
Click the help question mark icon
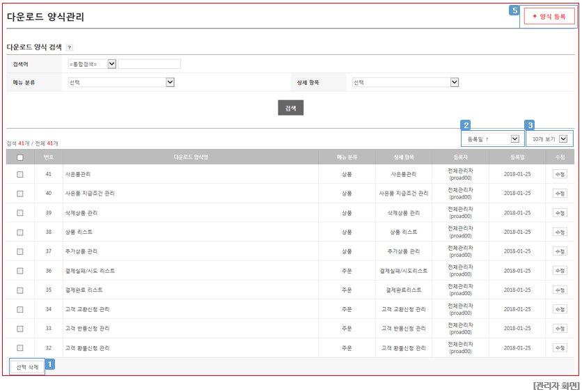tap(70, 47)
